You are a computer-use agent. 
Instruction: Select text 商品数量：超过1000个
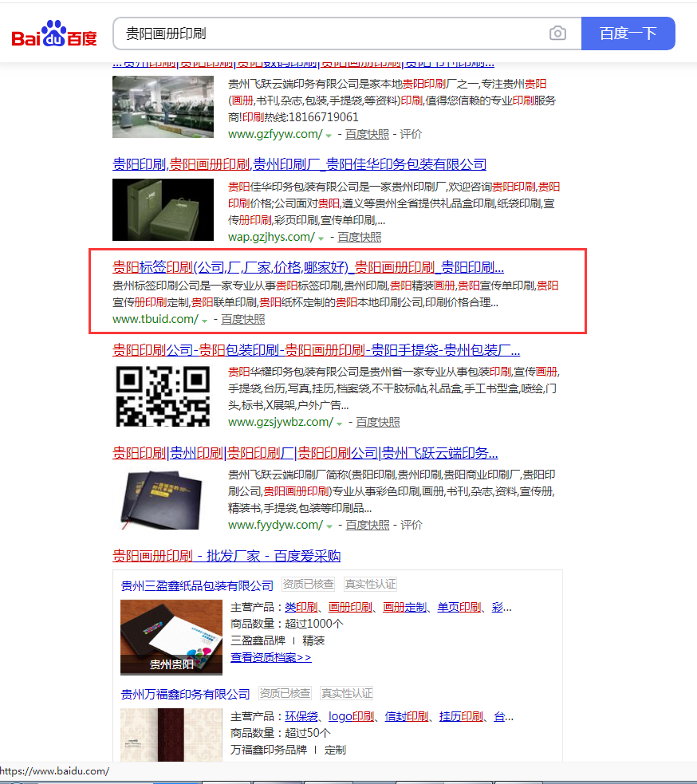pos(287,624)
